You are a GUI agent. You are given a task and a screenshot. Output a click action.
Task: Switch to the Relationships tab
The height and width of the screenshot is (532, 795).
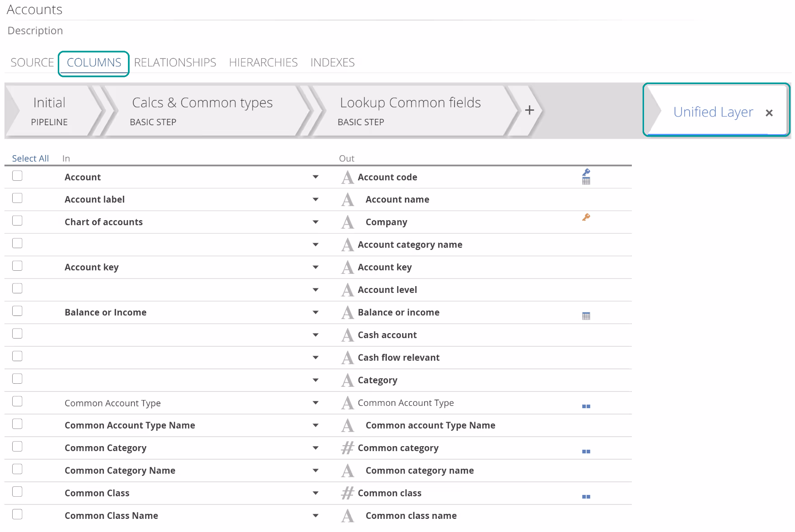175,62
